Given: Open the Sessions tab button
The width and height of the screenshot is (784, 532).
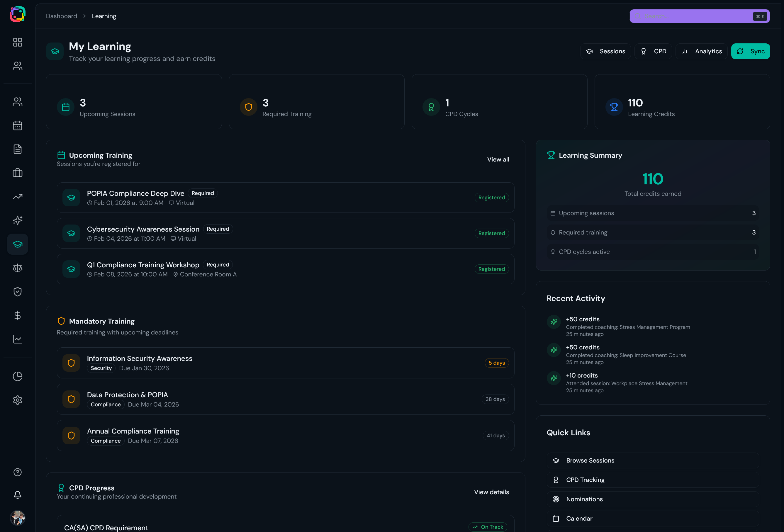Looking at the screenshot, I should (x=605, y=51).
